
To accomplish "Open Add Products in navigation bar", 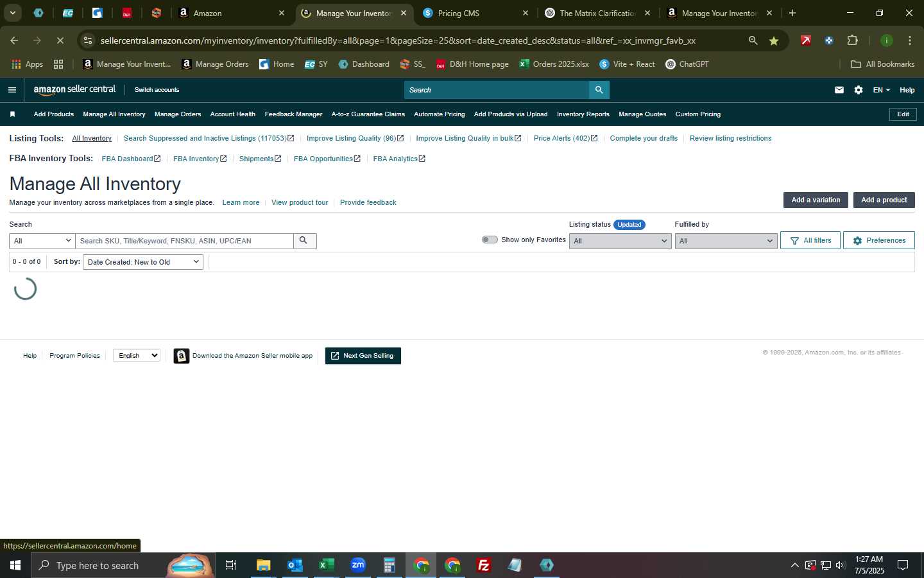I will click(54, 114).
